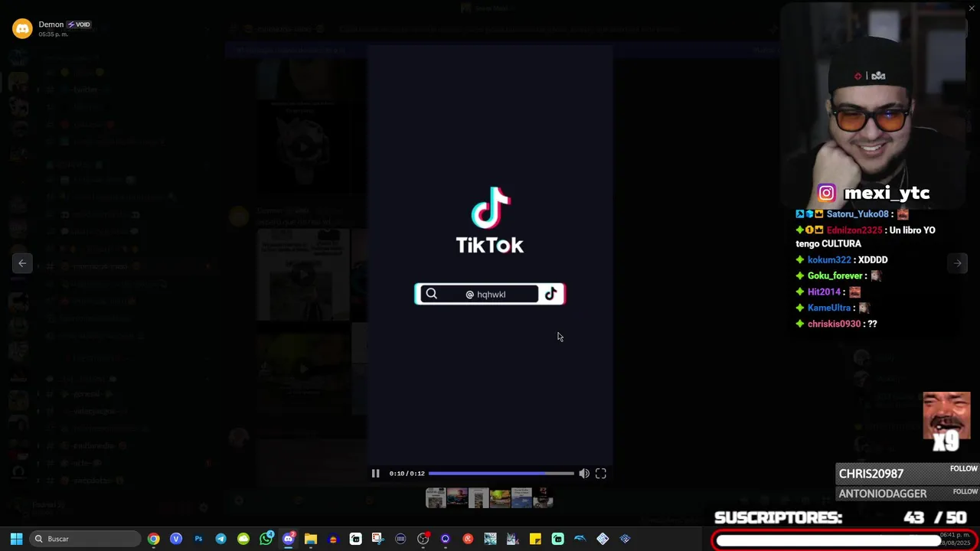980x551 pixels.
Task: Open the first gray meme thumbnail
Action: 436,498
